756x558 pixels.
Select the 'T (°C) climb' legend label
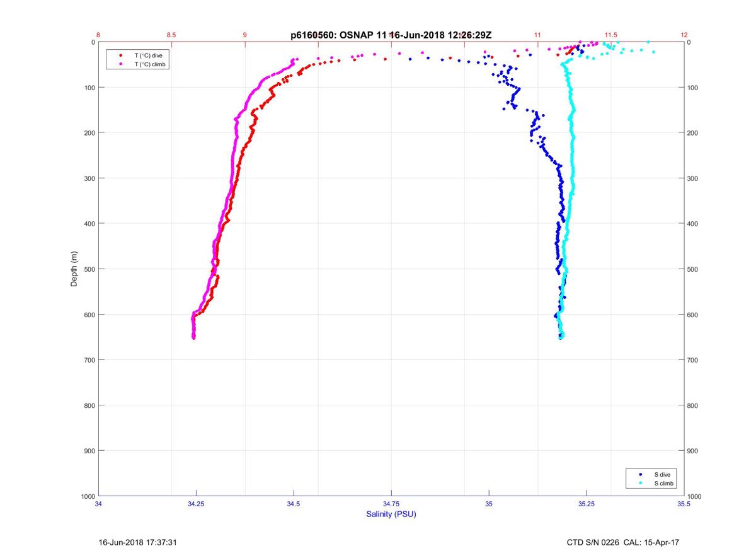150,64
